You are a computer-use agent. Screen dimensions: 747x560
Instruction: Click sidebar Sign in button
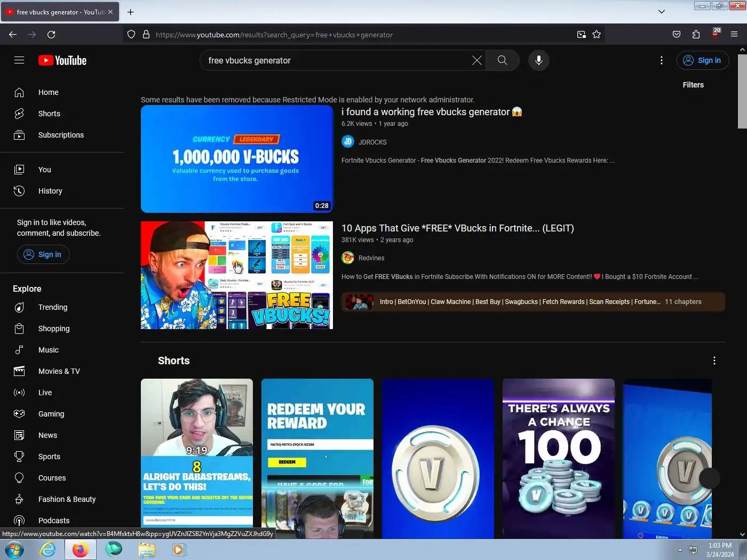tap(43, 254)
